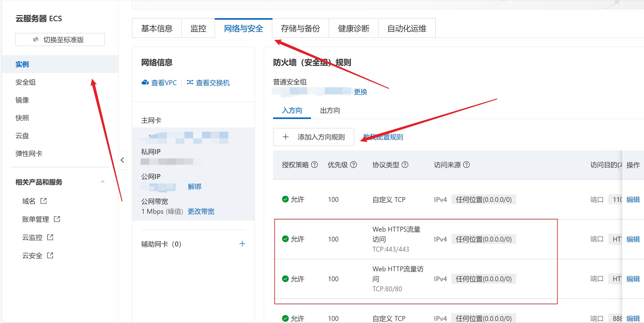This screenshot has width=644, height=323.
Task: Click green allow checkmark in HTTPS rule row
Action: pos(285,239)
